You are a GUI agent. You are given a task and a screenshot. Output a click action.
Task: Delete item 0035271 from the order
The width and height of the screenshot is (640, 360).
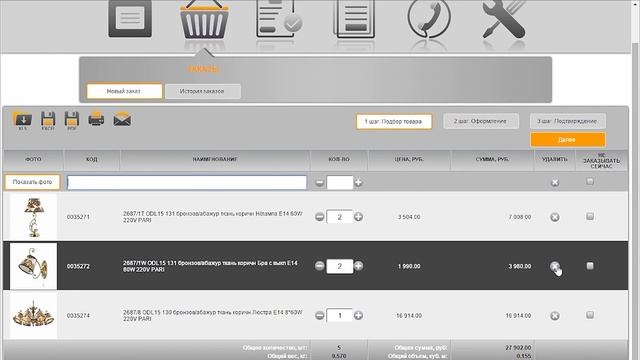coord(555,217)
